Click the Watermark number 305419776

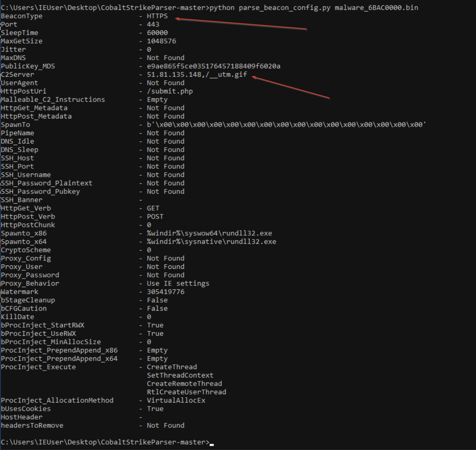pyautogui.click(x=166, y=292)
